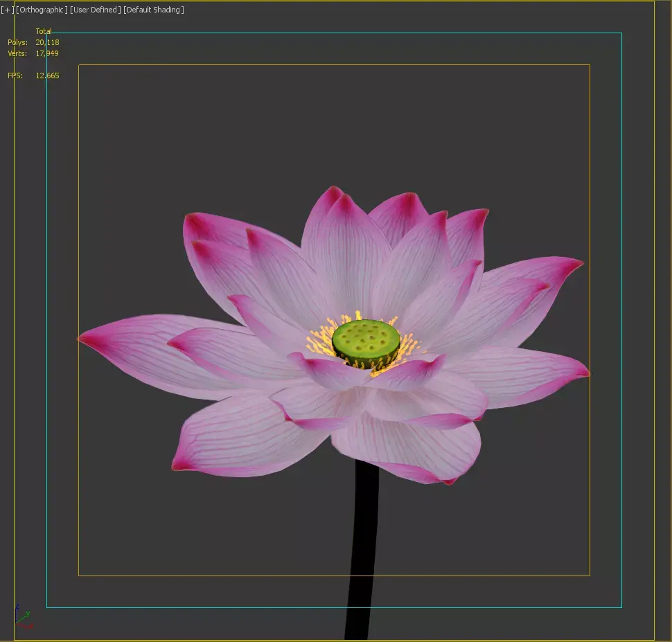
Task: Click the FPS readout value
Action: click(48, 75)
